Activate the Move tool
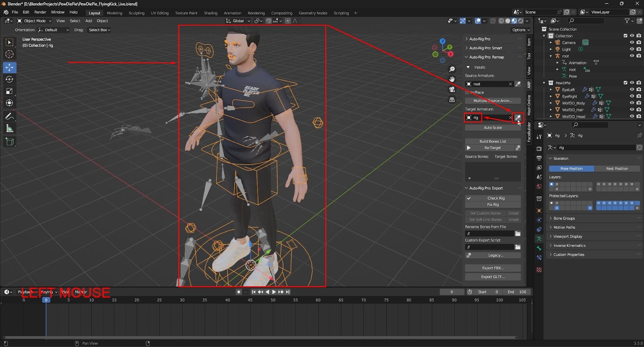This screenshot has height=347, width=644. (9, 67)
